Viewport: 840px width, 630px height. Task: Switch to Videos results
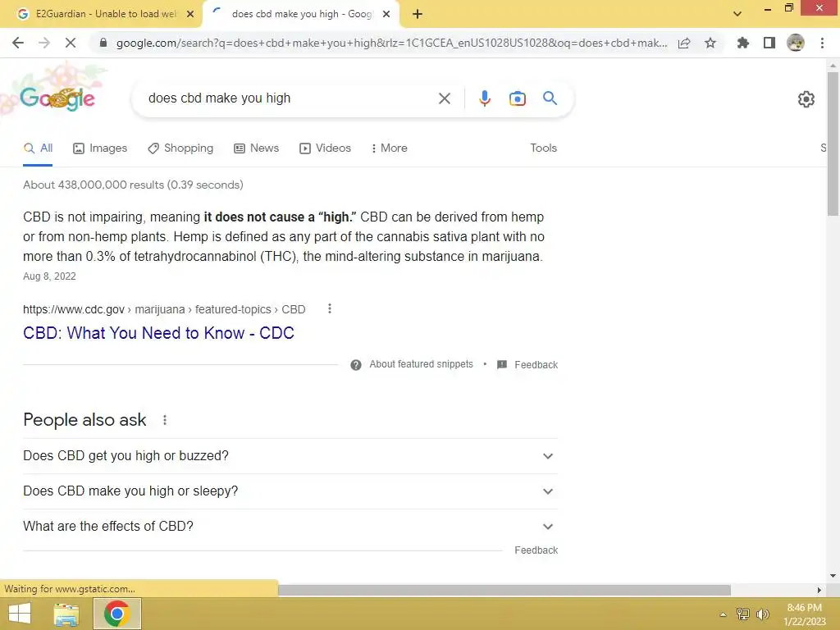tap(325, 148)
